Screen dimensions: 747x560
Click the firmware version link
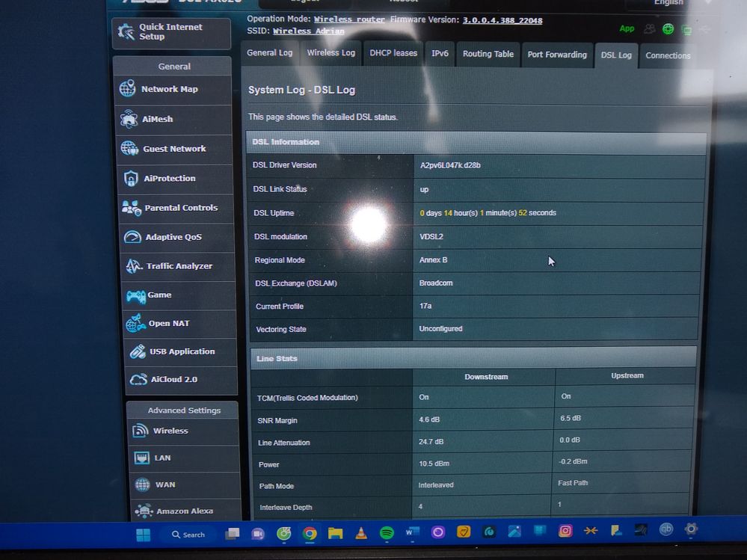coord(502,20)
